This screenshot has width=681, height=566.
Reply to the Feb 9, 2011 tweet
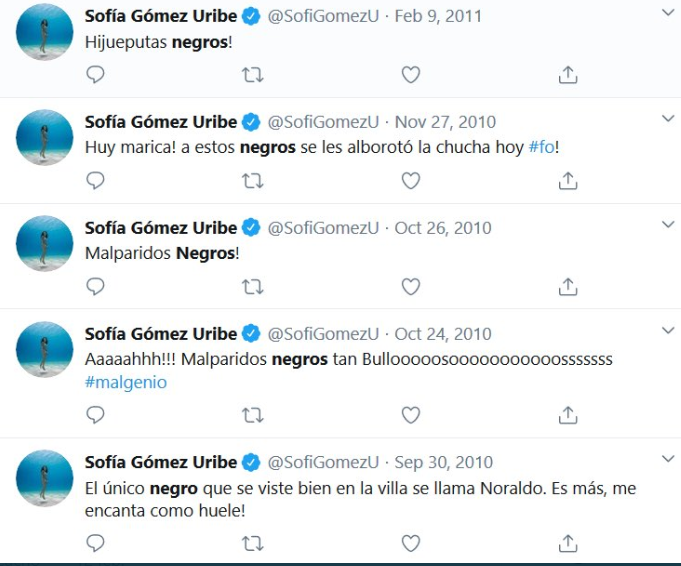click(x=95, y=75)
